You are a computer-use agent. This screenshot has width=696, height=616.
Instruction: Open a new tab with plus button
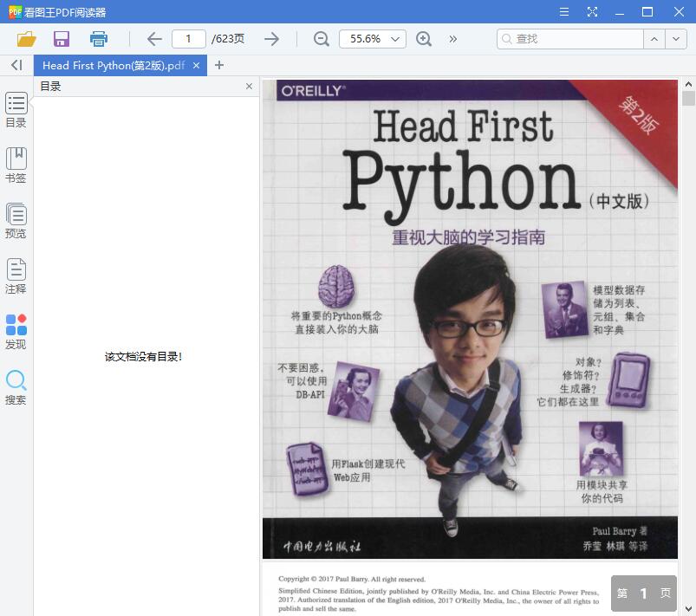[x=218, y=65]
